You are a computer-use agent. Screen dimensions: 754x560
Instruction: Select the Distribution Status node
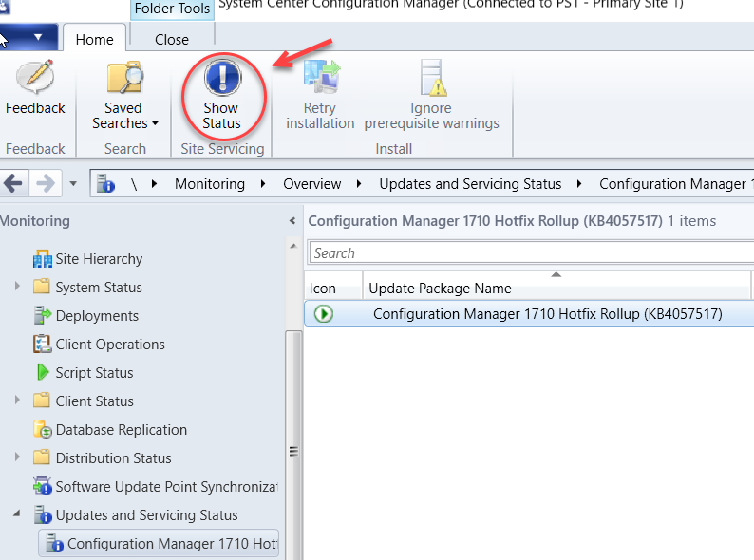pyautogui.click(x=114, y=457)
